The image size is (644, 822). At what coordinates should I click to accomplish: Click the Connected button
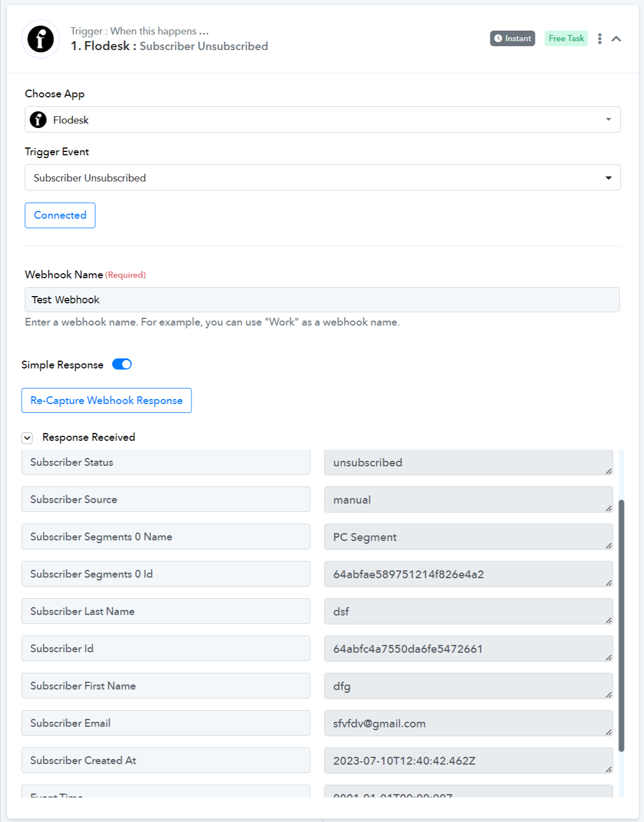click(x=60, y=215)
